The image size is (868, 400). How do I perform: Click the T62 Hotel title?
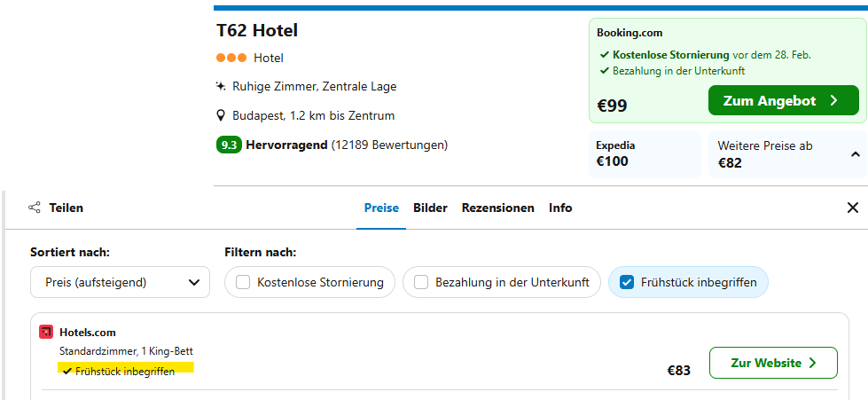tap(257, 30)
